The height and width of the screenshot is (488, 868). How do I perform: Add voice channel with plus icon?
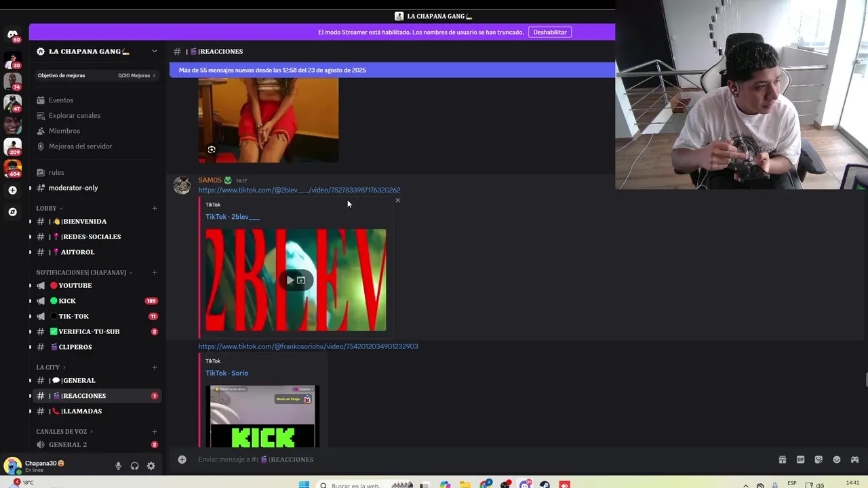(155, 432)
